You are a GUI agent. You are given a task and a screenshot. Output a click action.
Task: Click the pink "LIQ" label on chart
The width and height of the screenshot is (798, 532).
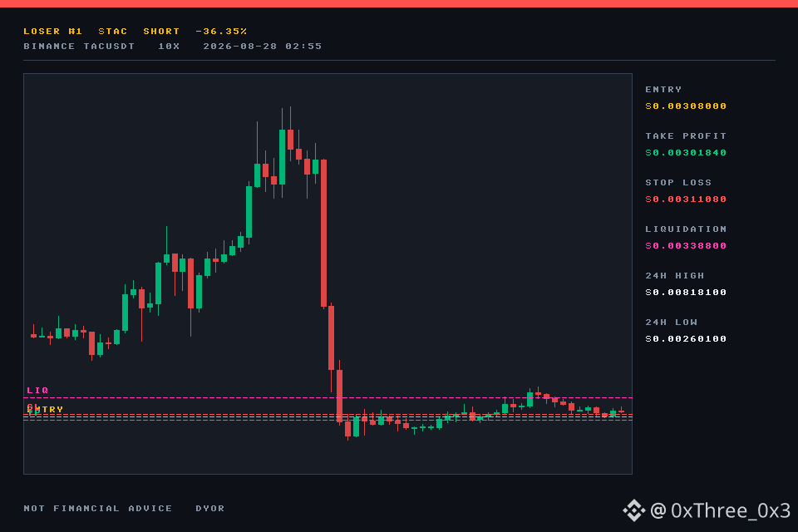37,391
